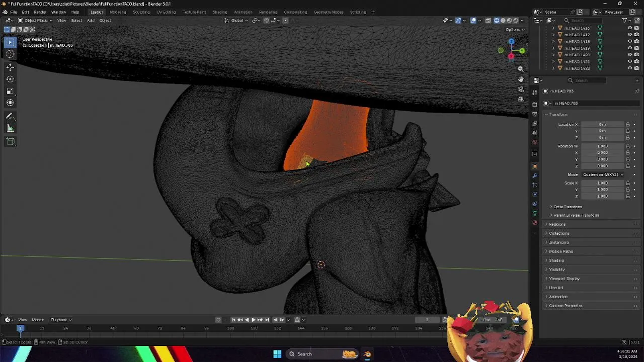Toggle the camera view icon in viewport

point(521,89)
